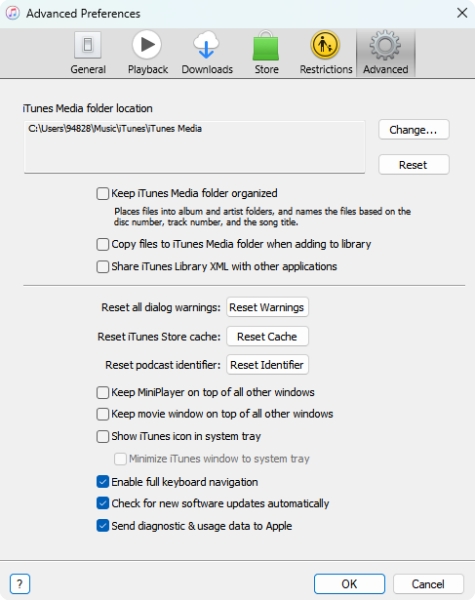475x600 pixels.
Task: Enable Show iTunes icon in system tray
Action: tap(103, 436)
